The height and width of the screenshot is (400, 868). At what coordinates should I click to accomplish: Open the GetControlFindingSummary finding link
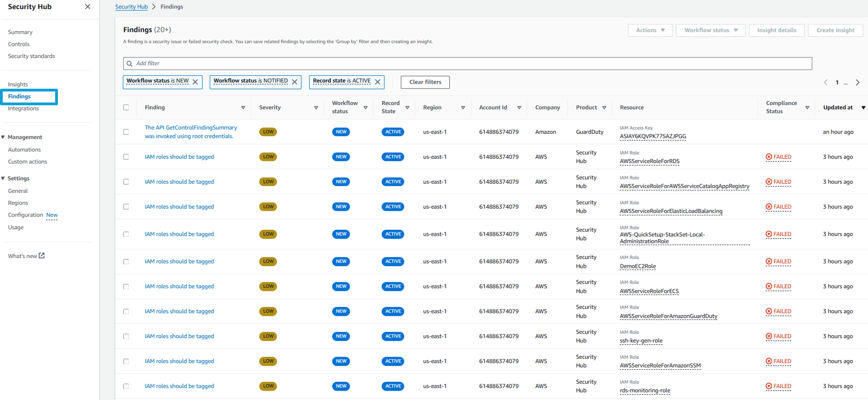(191, 132)
